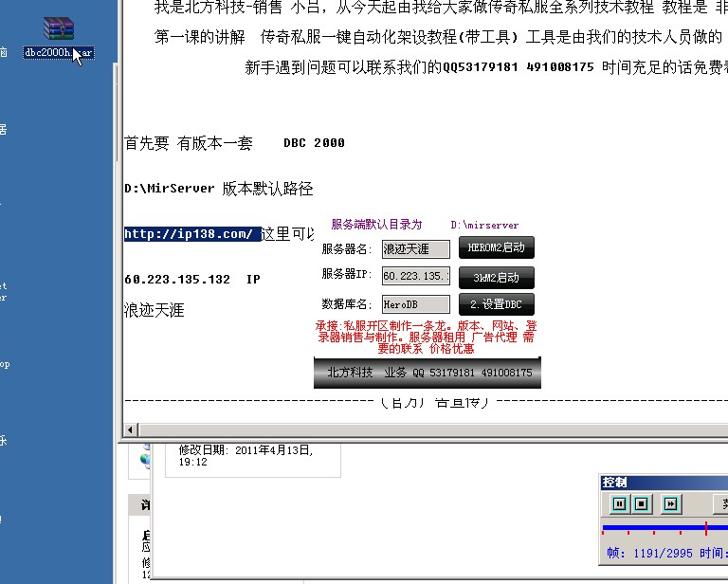Click the D:\MirServer path text line
Screen dimensions: 728x584
coord(218,189)
